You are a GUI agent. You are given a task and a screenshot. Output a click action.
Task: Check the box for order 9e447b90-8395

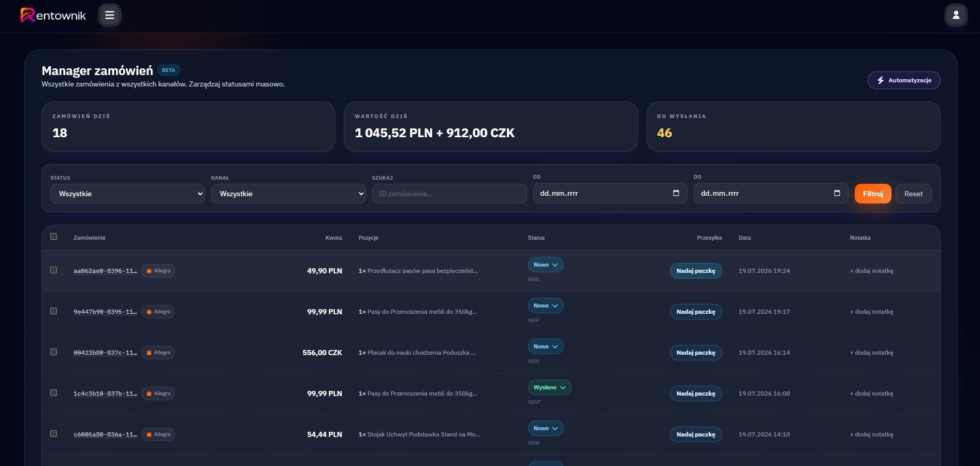[53, 311]
